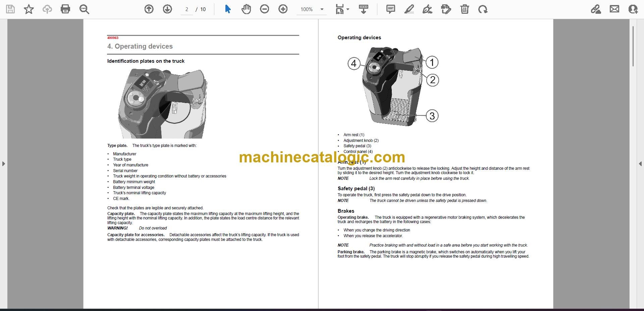Click the 'Battery terminal voltage' list item
Image resolution: width=644 pixels, height=311 pixels.
point(133,188)
